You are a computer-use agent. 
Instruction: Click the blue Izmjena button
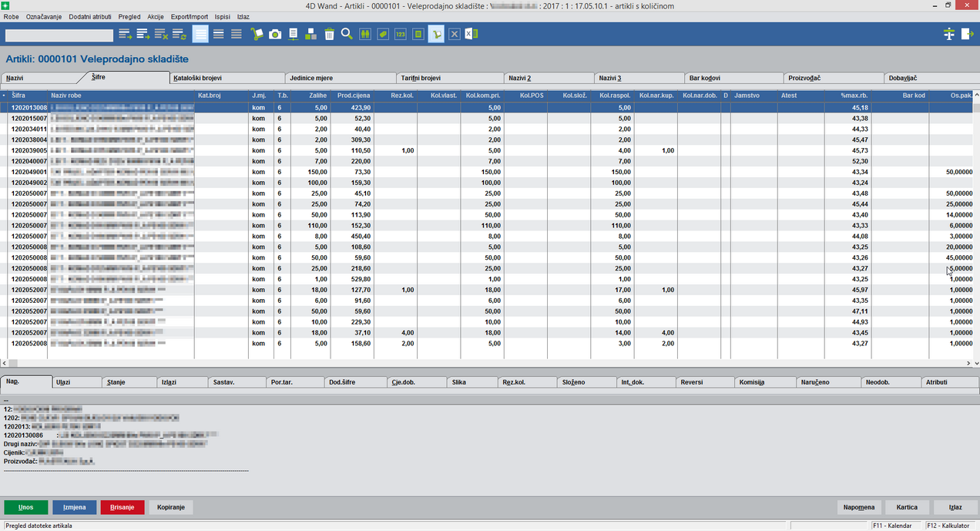[x=74, y=507]
